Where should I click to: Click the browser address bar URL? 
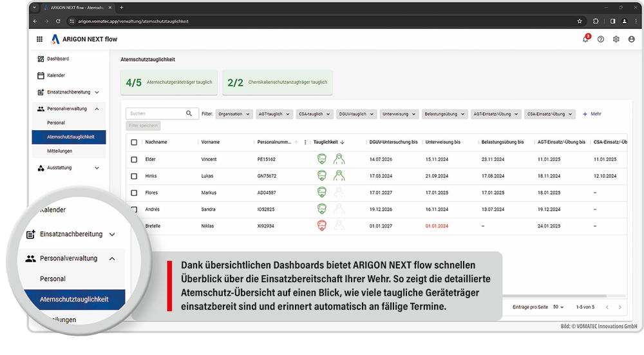point(133,21)
